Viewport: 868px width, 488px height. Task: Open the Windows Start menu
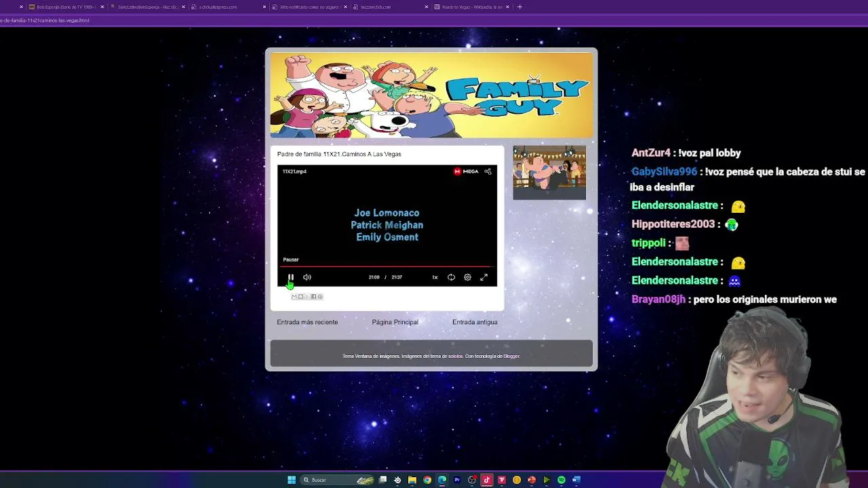click(292, 480)
